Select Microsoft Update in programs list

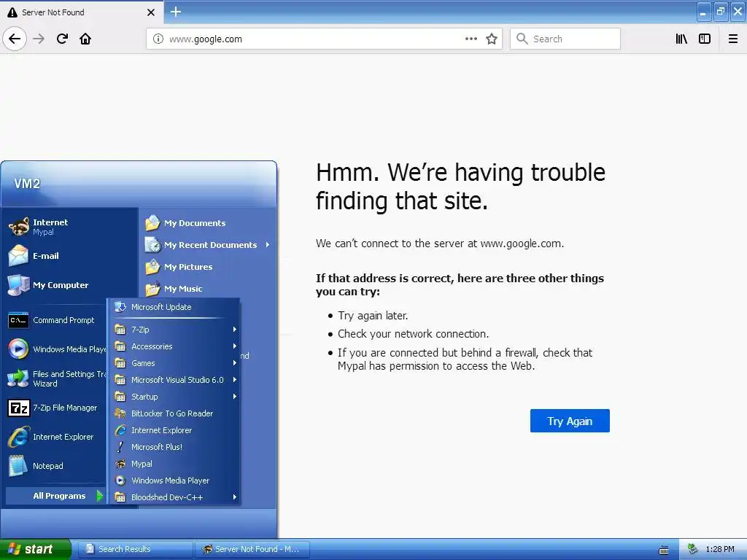coord(174,307)
